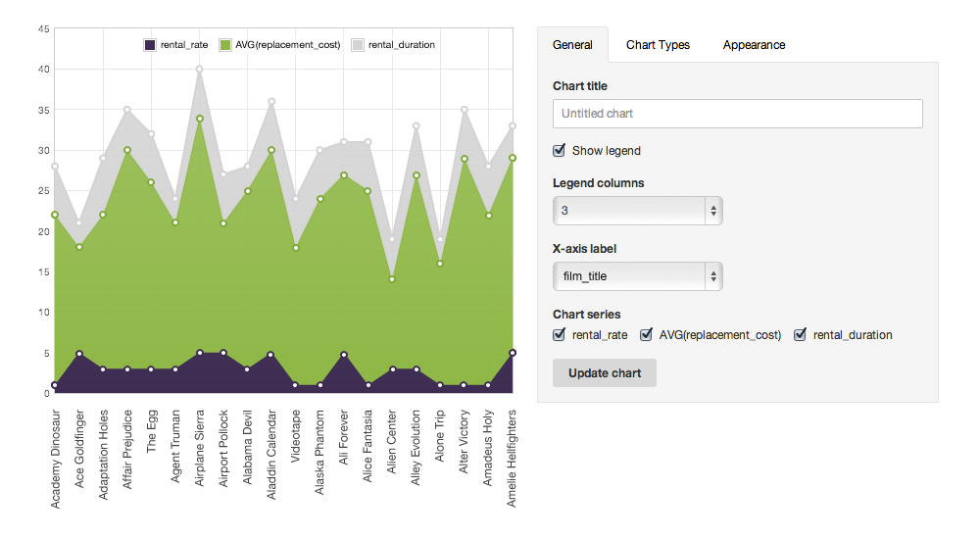The width and height of the screenshot is (980, 539).
Task: Click the green data point for Airplane Sierra
Action: [199, 119]
